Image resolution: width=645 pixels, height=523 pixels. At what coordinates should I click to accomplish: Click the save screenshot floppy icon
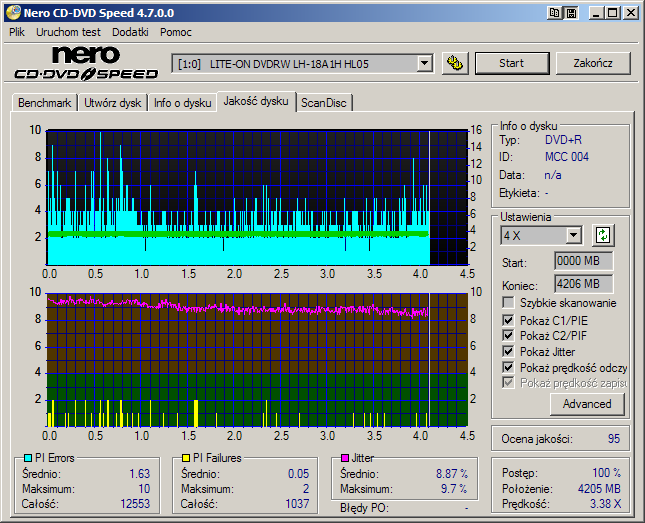[571, 13]
